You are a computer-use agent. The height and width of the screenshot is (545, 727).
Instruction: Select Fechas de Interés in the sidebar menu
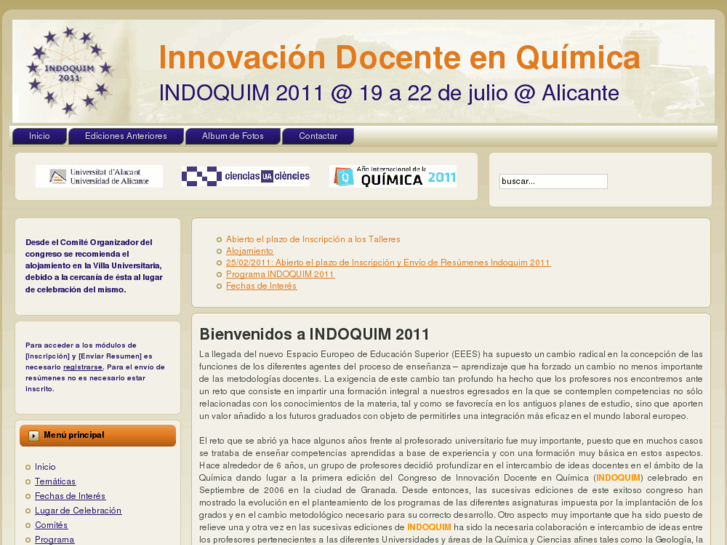click(x=70, y=496)
